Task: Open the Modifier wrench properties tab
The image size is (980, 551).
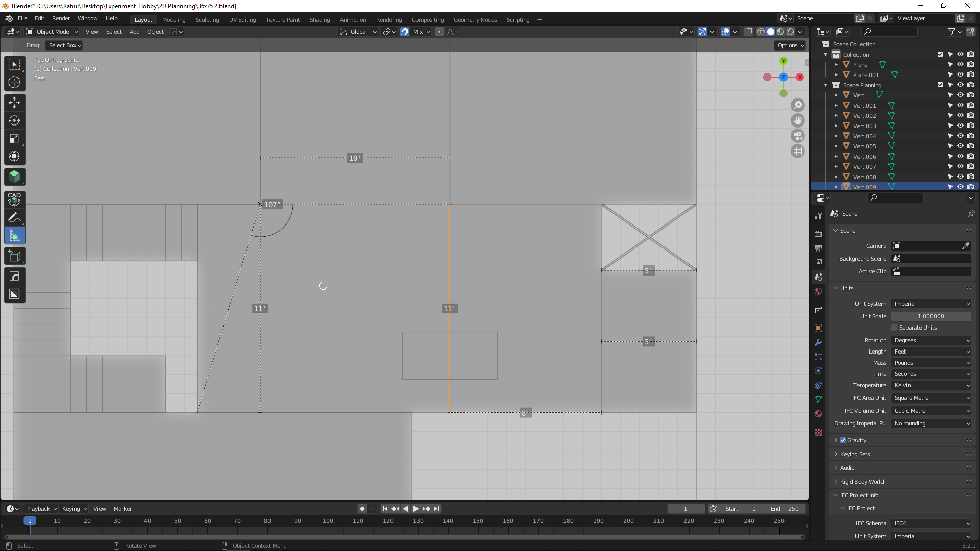Action: [818, 342]
